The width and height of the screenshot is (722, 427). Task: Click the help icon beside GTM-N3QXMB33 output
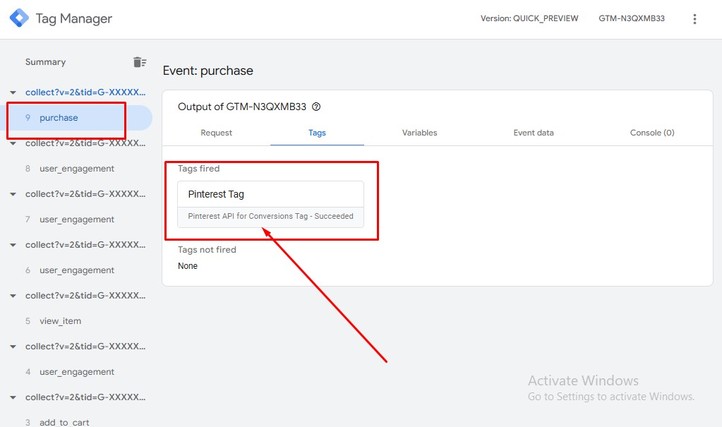click(317, 106)
